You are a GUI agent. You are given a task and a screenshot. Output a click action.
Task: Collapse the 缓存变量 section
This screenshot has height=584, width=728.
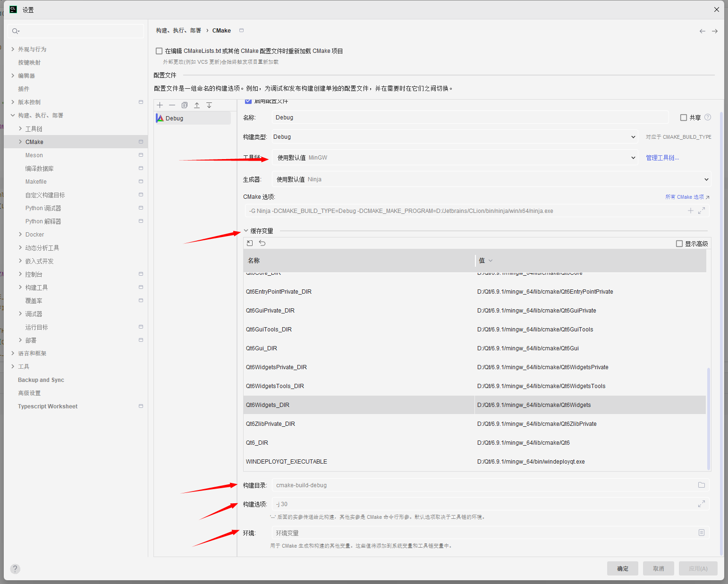coord(246,231)
